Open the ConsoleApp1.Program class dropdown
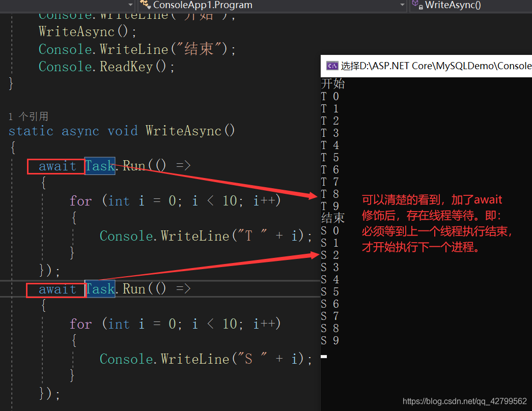Viewport: 532px width, 411px height. coord(272,5)
